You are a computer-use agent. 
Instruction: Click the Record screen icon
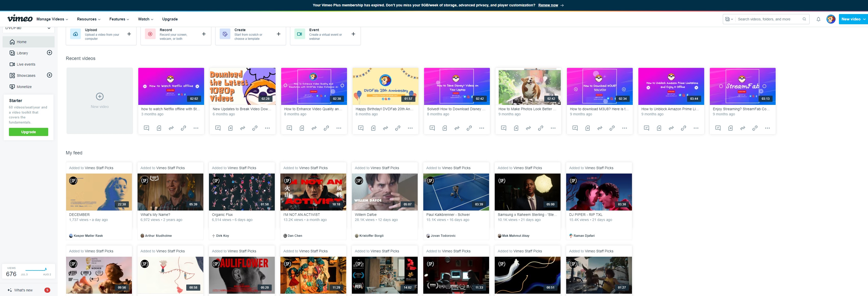coord(150,34)
